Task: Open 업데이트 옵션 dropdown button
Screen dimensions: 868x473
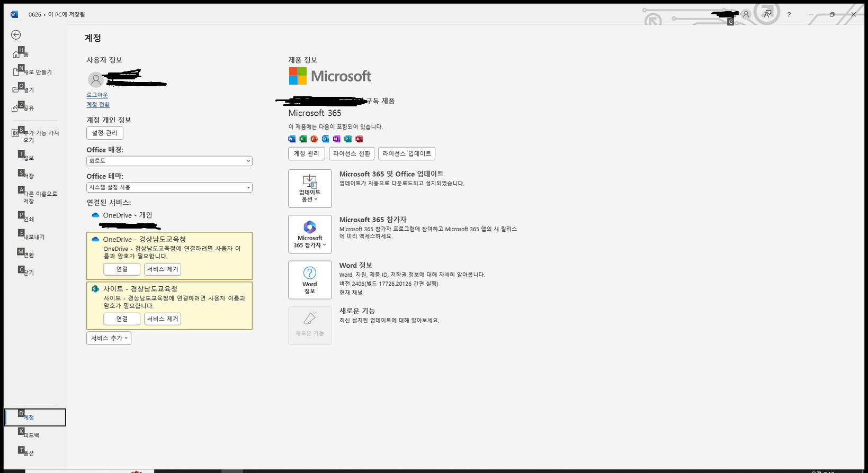Action: (x=310, y=188)
